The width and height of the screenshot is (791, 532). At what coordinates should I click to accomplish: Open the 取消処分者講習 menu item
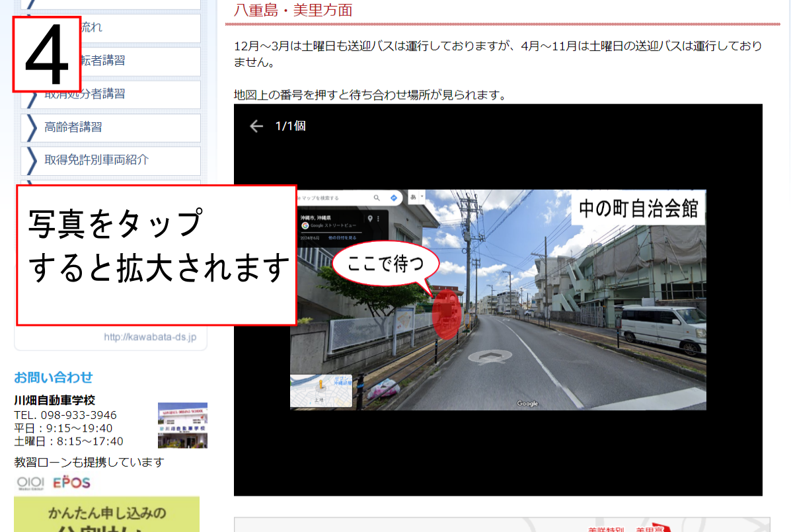click(x=110, y=95)
